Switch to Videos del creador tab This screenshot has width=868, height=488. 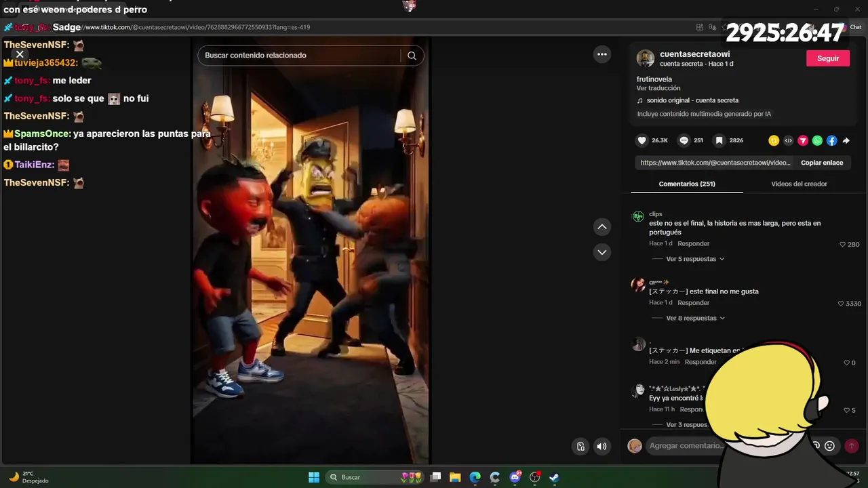[x=799, y=184]
